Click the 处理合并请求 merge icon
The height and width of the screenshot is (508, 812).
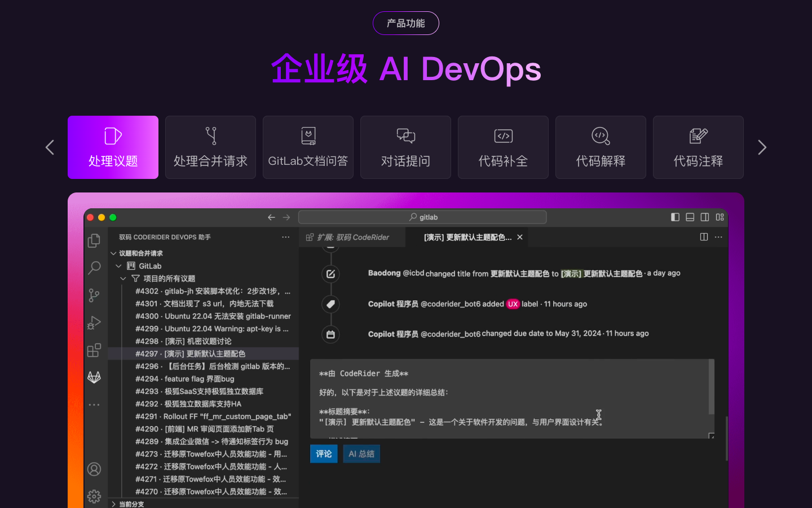pos(211,136)
